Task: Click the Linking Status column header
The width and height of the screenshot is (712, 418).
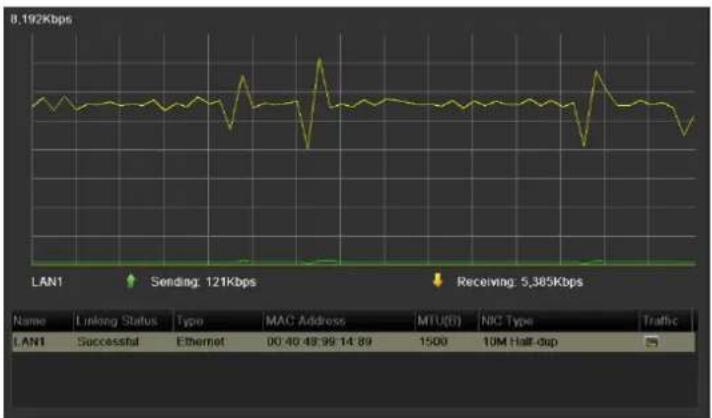Action: point(116,321)
